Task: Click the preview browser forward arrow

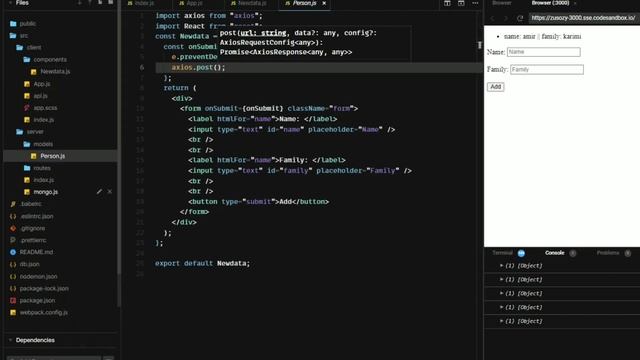Action: 506,18
